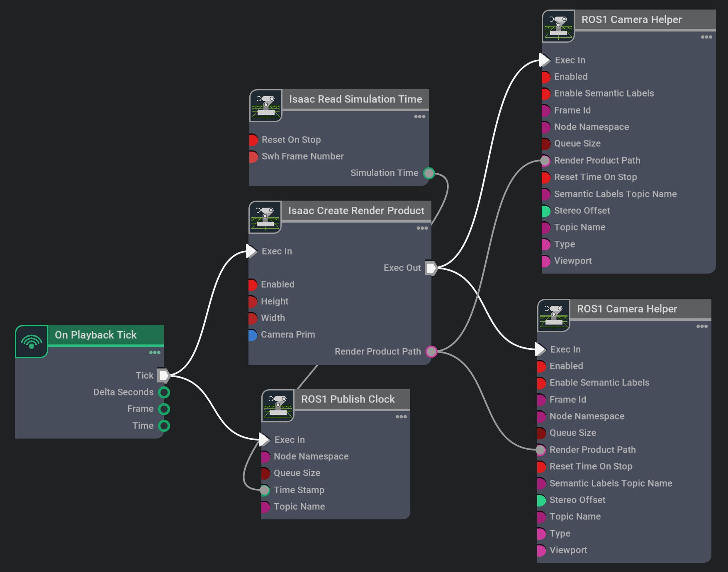728x572 pixels.
Task: Click the ROS1 Publish Clock node icon
Action: [x=278, y=406]
